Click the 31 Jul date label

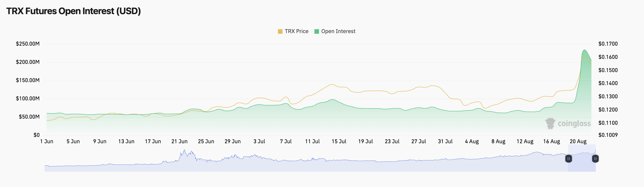point(445,141)
